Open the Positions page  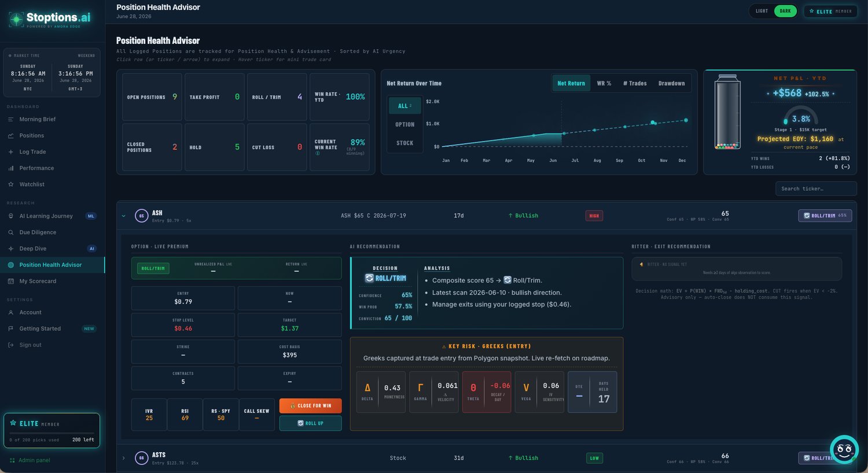(x=52, y=135)
